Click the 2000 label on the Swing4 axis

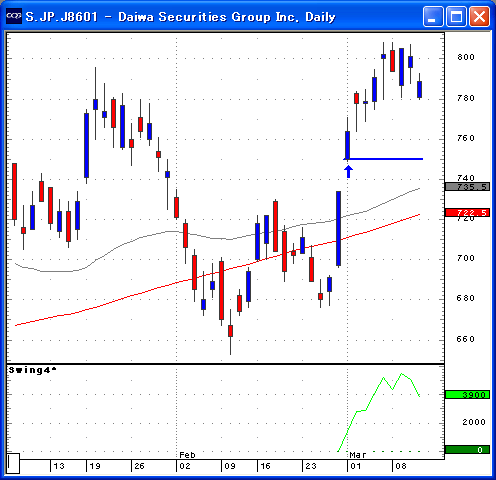pyautogui.click(x=474, y=422)
